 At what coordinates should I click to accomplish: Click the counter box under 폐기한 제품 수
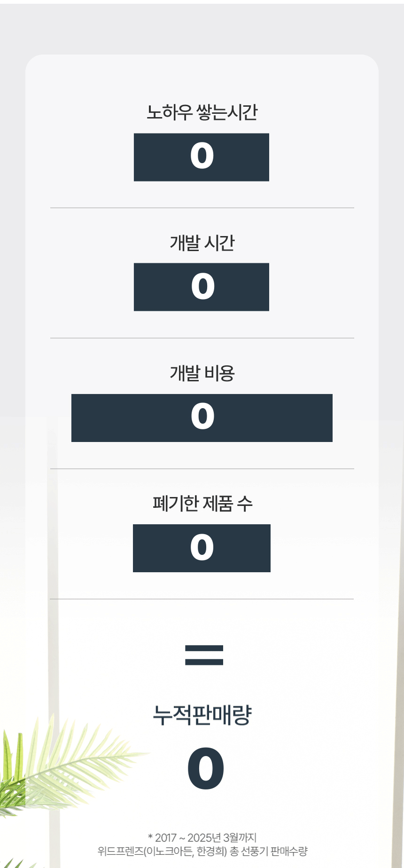click(x=202, y=548)
